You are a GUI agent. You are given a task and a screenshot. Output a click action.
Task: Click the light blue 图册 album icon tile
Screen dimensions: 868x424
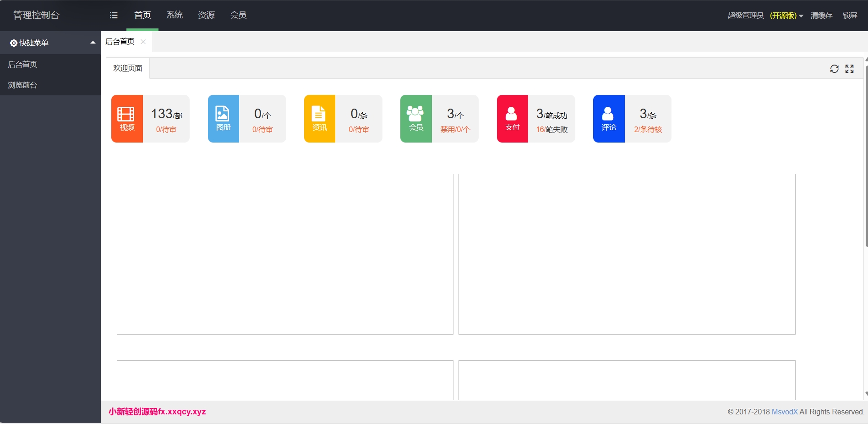tap(224, 119)
